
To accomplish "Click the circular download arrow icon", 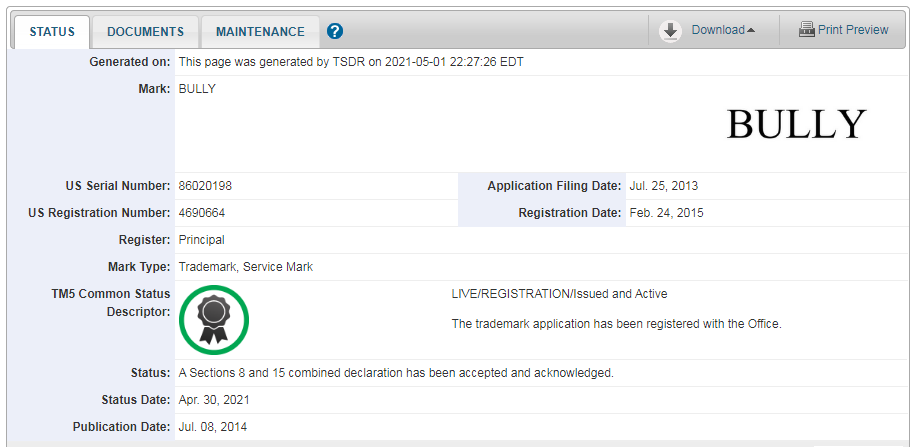I will pos(670,31).
